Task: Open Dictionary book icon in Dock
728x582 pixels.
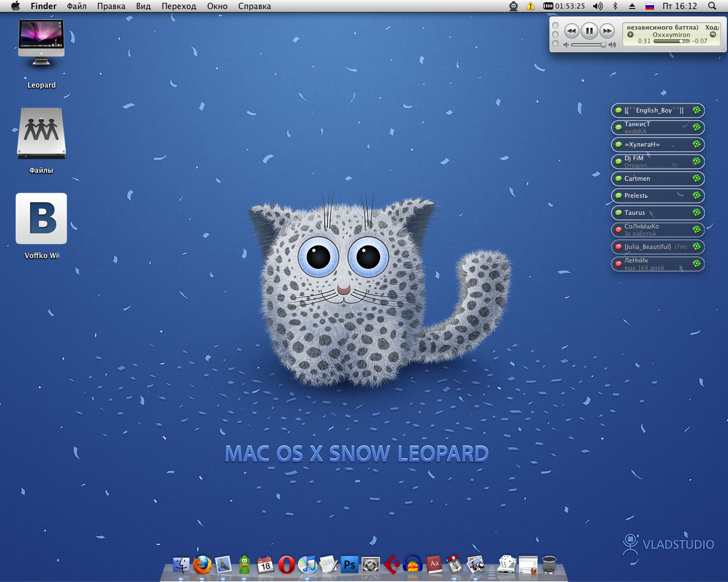Action: tap(434, 564)
